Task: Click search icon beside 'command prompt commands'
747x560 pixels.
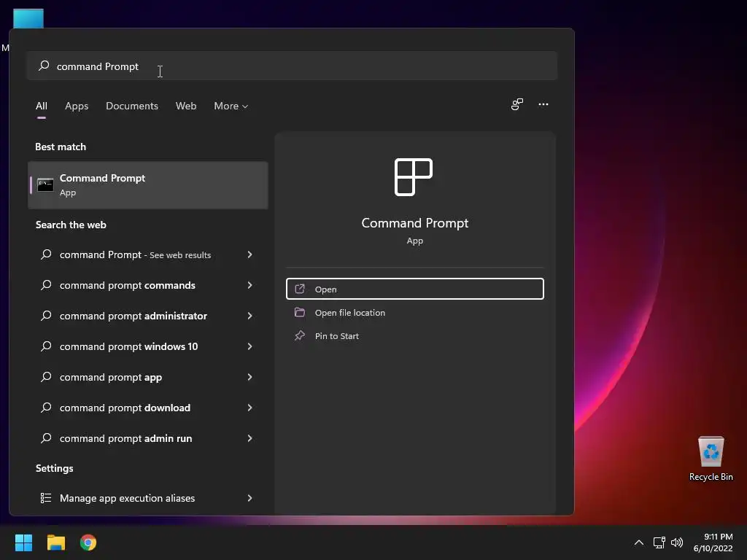Action: pos(46,285)
